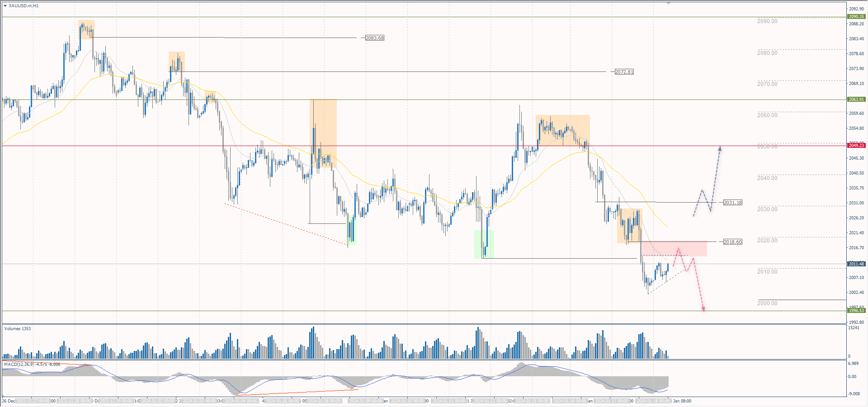Select the green 2090.35 price tag

(856, 17)
